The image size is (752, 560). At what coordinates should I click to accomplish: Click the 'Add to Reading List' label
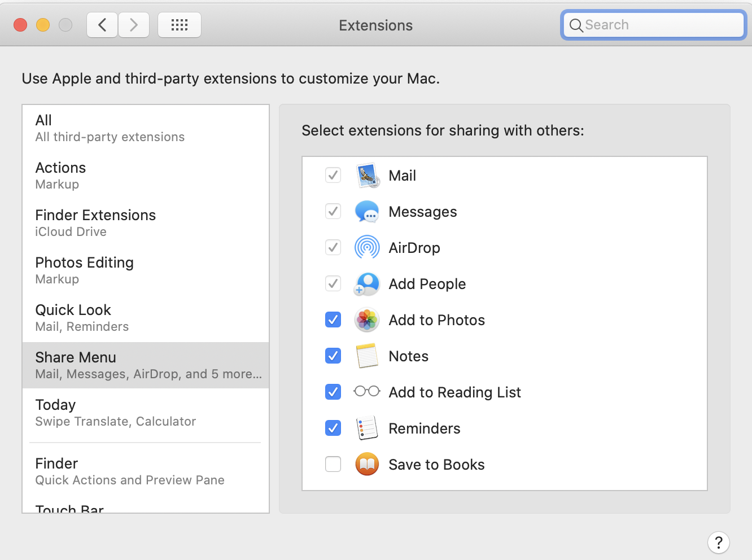pyautogui.click(x=454, y=392)
